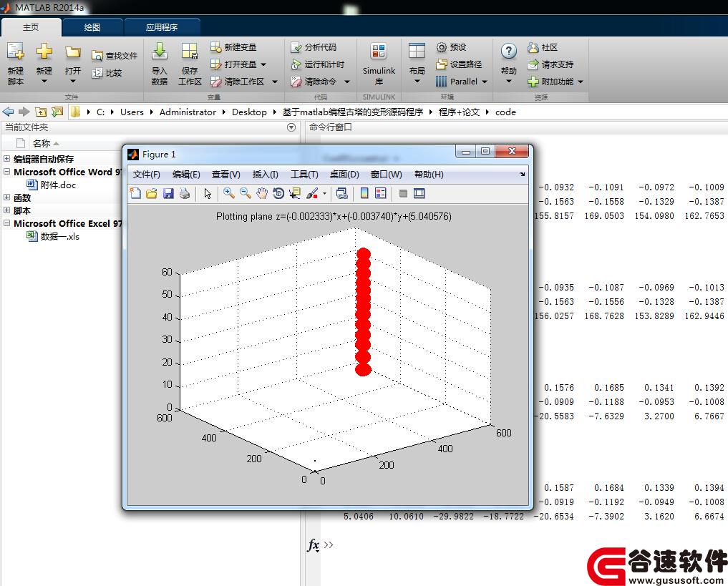Expand the 清除命令 dropdown arrow
The width and height of the screenshot is (728, 586).
(x=347, y=82)
